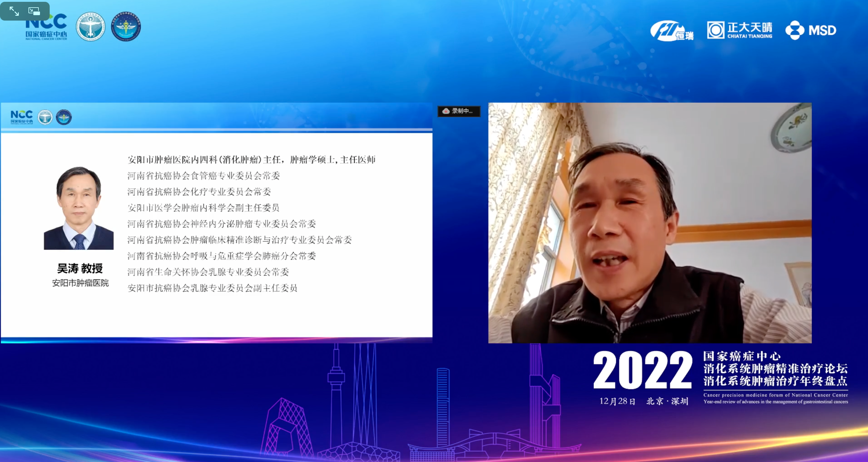Click the small NCC logo on the slide
Image resolution: width=868 pixels, height=462 pixels.
tap(22, 117)
